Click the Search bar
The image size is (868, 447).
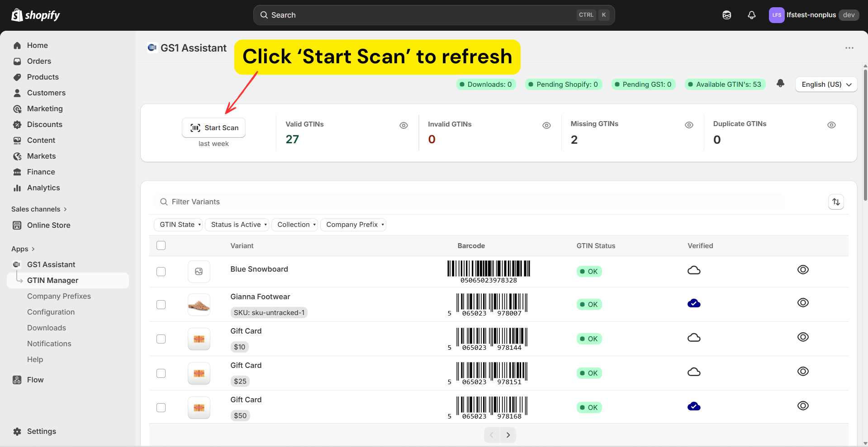tap(434, 15)
